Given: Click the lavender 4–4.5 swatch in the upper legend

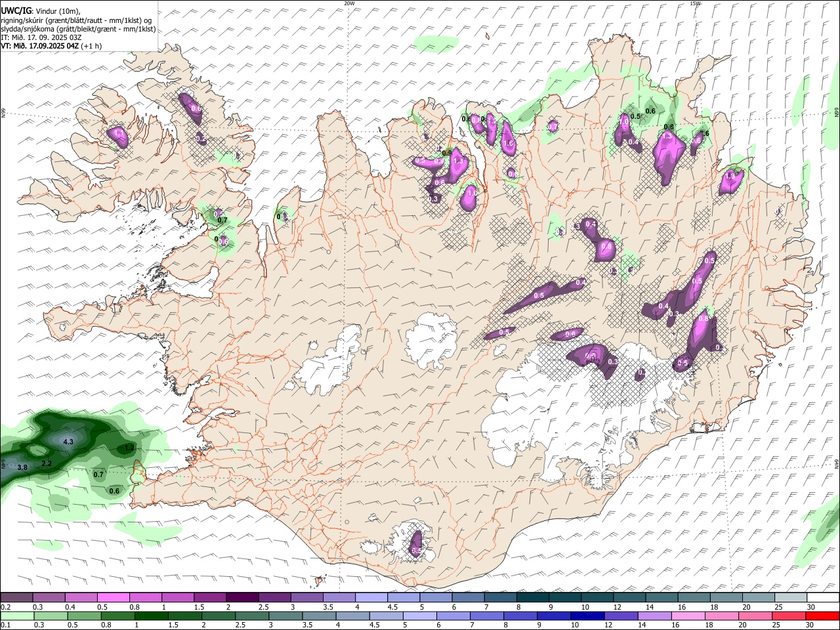Looking at the screenshot, I should tap(371, 598).
